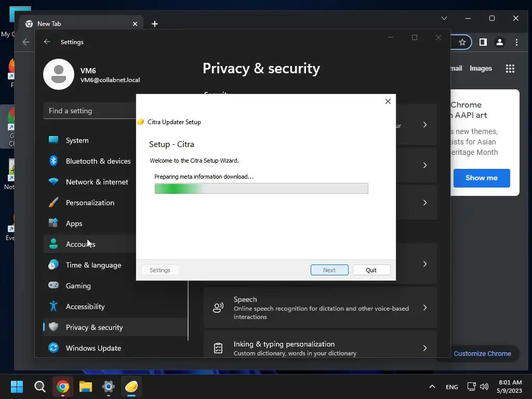The height and width of the screenshot is (399, 532).
Task: Click the Privacy shield icon
Action: point(54,327)
